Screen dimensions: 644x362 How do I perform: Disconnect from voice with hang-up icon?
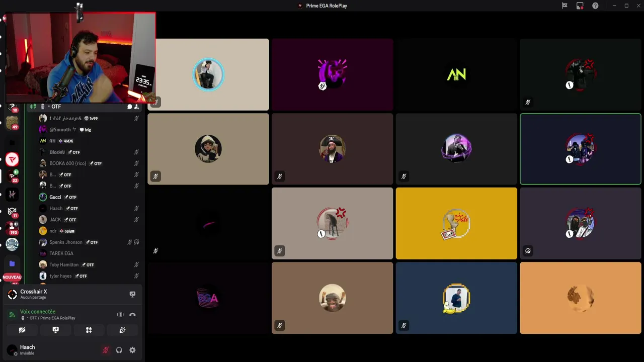(x=132, y=315)
